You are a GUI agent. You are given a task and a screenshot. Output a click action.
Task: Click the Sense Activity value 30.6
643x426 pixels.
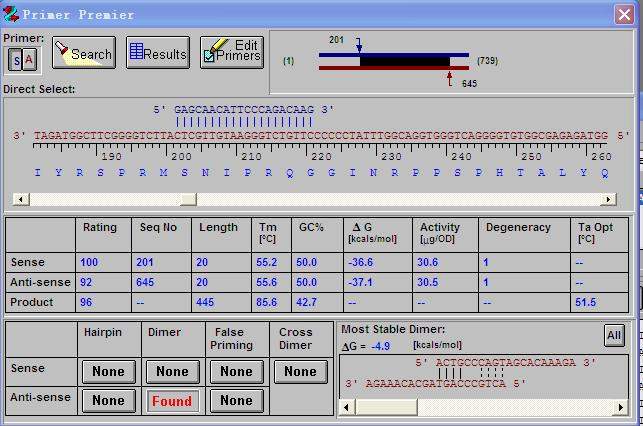coord(428,262)
